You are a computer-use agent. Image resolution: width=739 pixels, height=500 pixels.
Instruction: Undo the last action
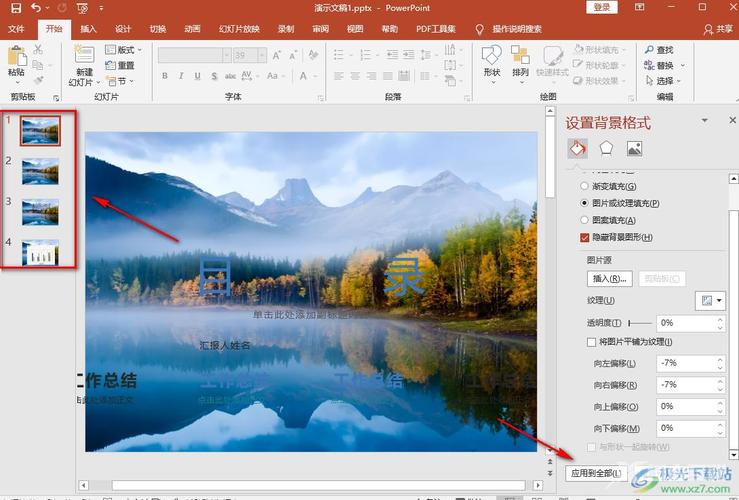coord(35,8)
